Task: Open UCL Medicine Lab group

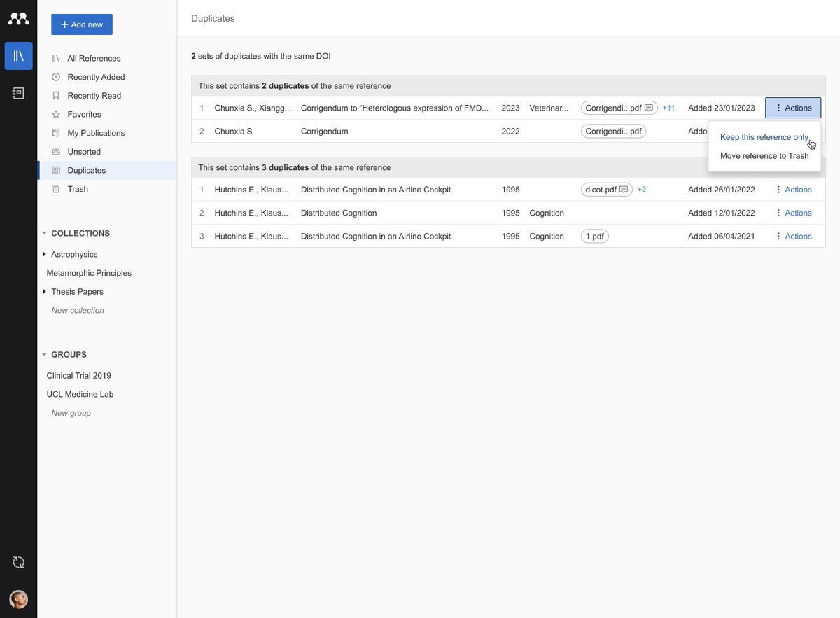Action: click(80, 394)
